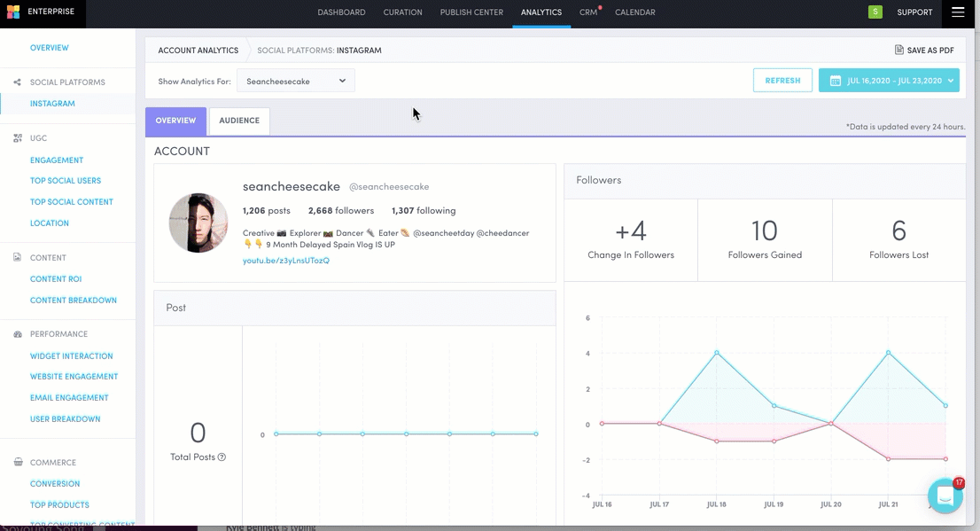Click the Total Posts help question icon
The height and width of the screenshot is (531, 980).
coord(222,457)
